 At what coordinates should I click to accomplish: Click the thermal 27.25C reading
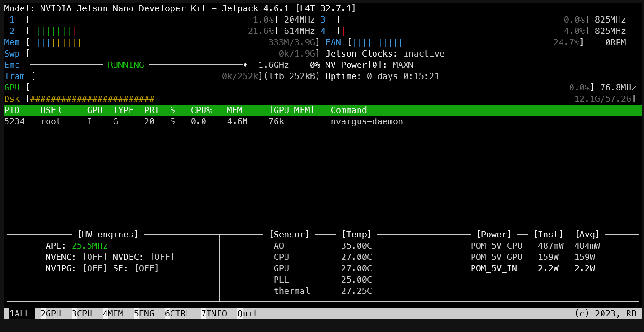click(357, 291)
